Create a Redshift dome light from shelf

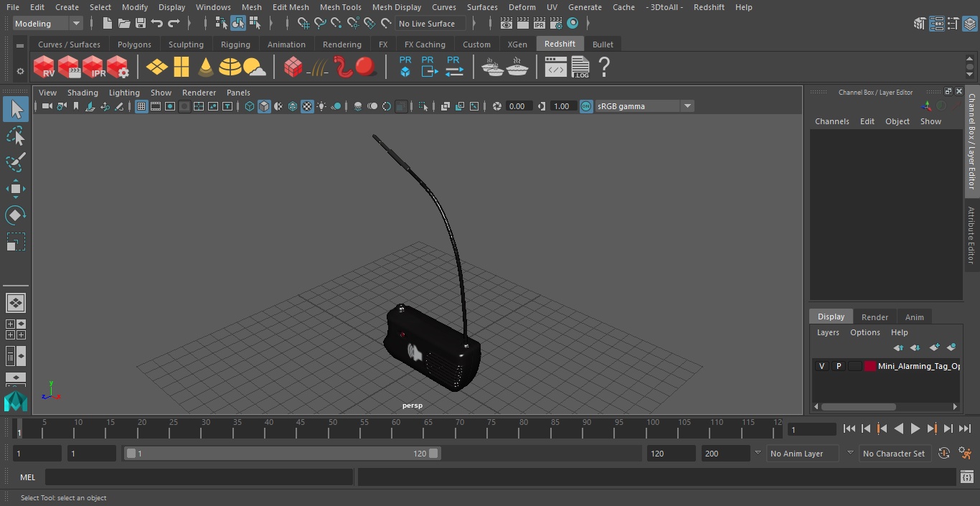coord(230,67)
